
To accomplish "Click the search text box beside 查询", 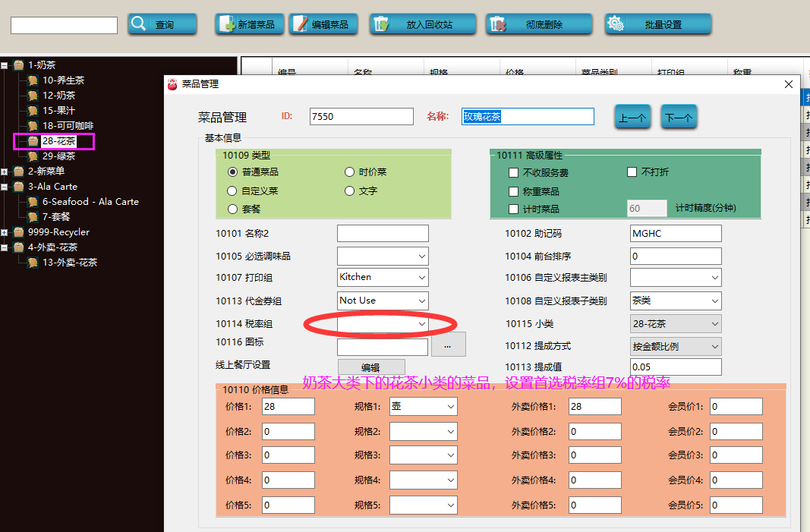I will pos(64,25).
